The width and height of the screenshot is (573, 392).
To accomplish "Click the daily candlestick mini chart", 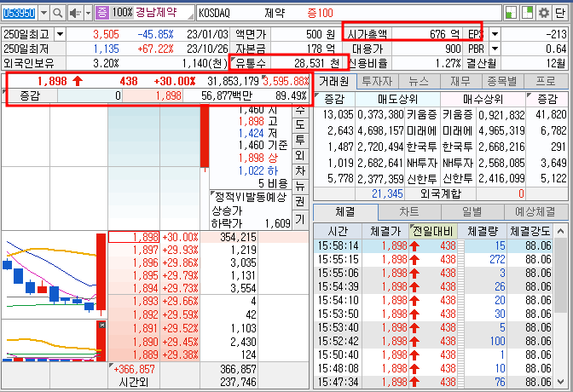I will pyautogui.click(x=55, y=274).
